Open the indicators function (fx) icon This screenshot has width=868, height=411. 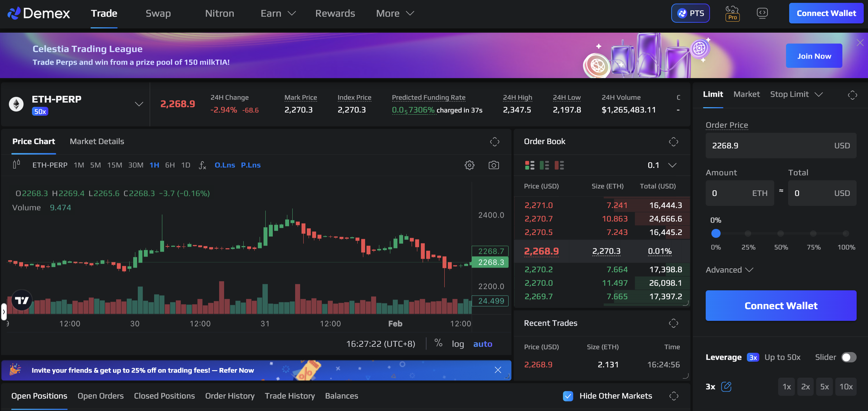[202, 165]
